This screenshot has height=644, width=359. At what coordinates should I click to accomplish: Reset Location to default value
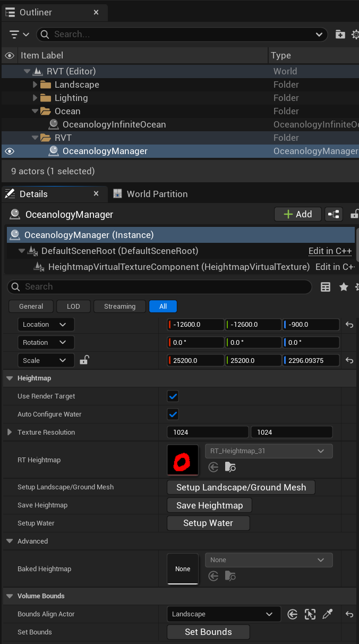(x=349, y=325)
